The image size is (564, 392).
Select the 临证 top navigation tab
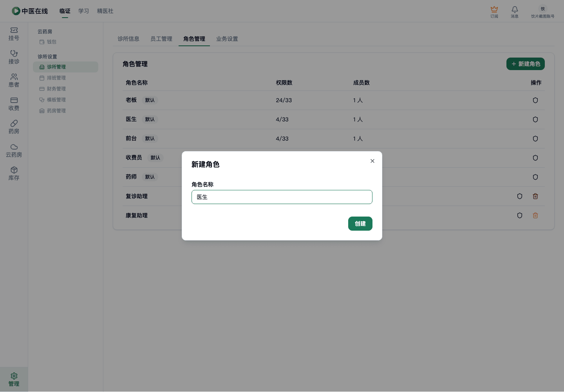click(x=65, y=11)
